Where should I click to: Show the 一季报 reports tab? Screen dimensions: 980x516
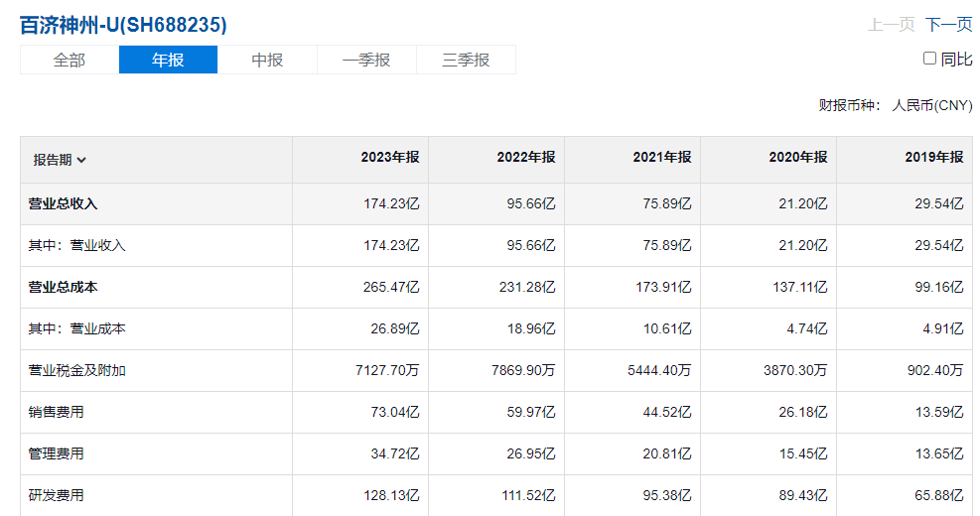point(366,60)
